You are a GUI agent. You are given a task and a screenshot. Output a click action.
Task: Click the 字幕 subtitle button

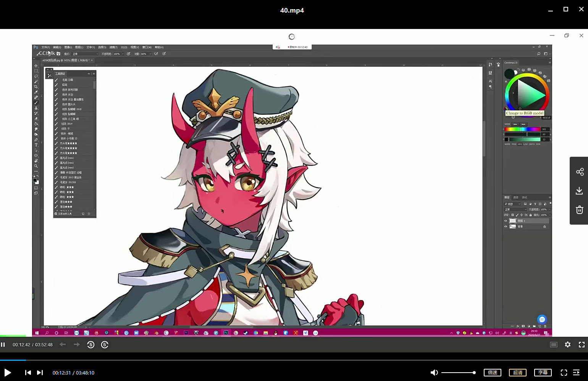click(543, 373)
